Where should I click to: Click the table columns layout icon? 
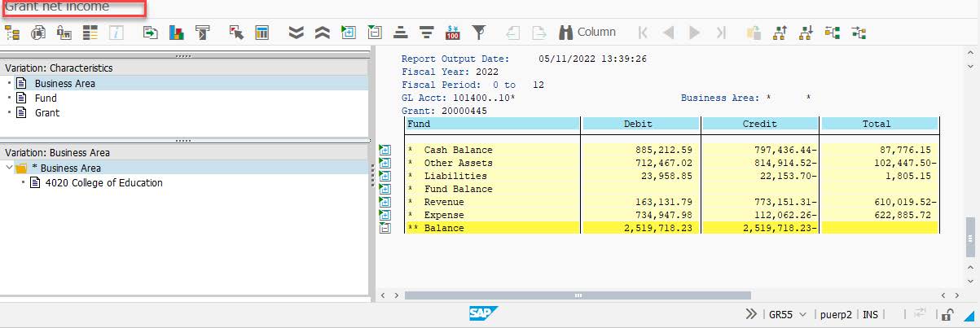[262, 33]
